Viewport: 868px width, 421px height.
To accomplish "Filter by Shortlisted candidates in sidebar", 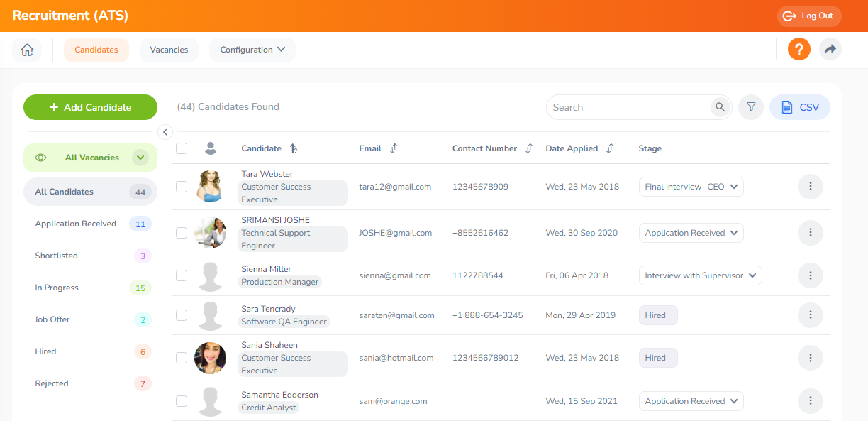I will [57, 256].
